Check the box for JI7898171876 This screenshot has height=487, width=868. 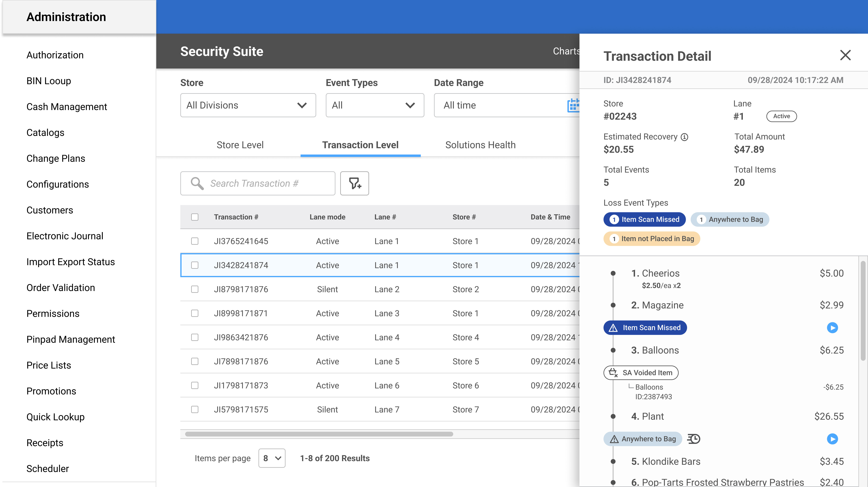(x=195, y=361)
